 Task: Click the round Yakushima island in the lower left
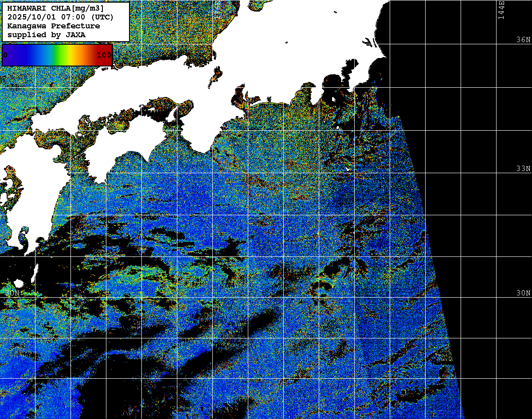18,283
